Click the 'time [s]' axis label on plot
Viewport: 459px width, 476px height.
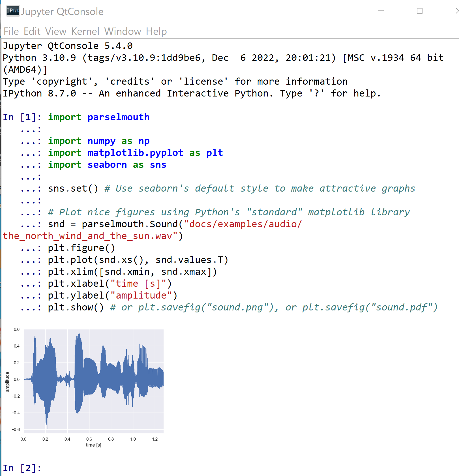pyautogui.click(x=94, y=445)
